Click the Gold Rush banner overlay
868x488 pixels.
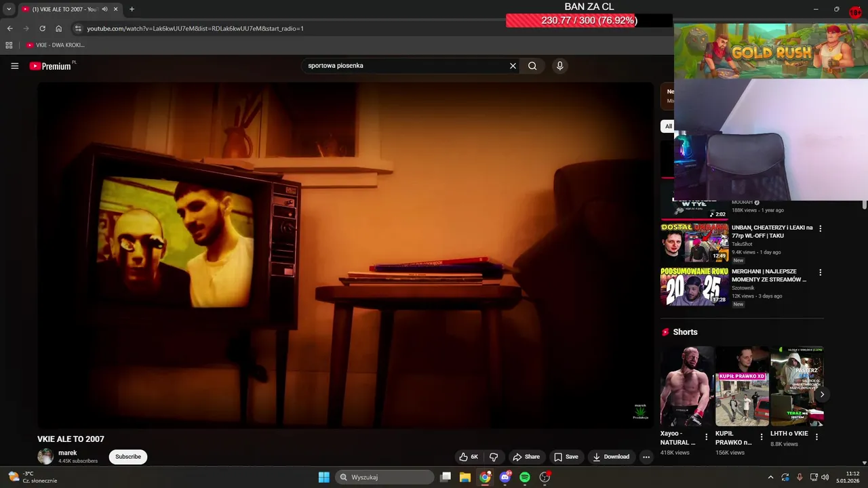pos(771,51)
